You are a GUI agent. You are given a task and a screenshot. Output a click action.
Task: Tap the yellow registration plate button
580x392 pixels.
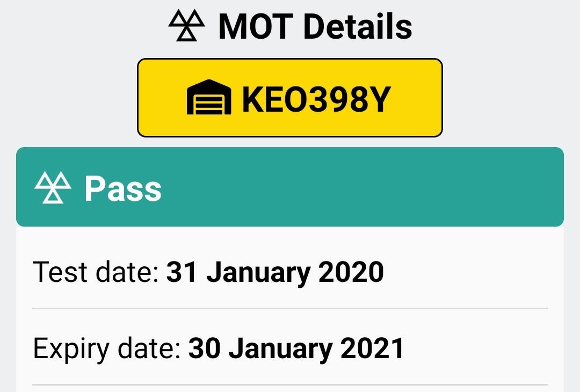[x=290, y=98]
